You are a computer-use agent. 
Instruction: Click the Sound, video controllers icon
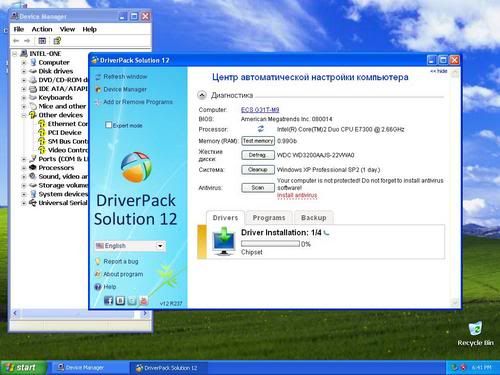click(x=33, y=176)
